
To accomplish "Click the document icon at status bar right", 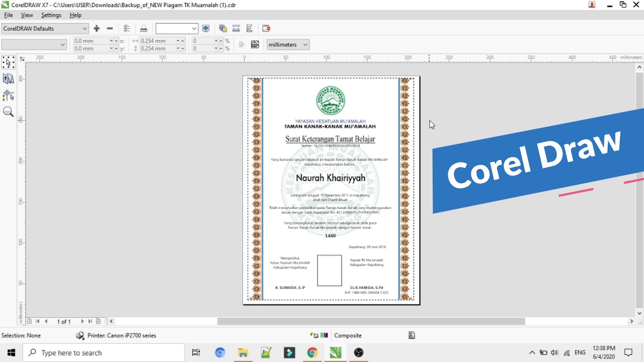I will click(x=412, y=335).
